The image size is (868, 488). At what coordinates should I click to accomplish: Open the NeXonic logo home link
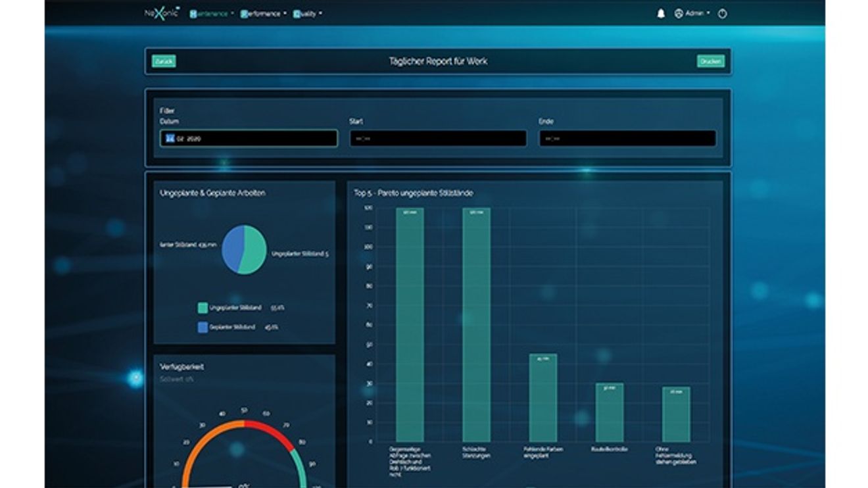coord(160,13)
